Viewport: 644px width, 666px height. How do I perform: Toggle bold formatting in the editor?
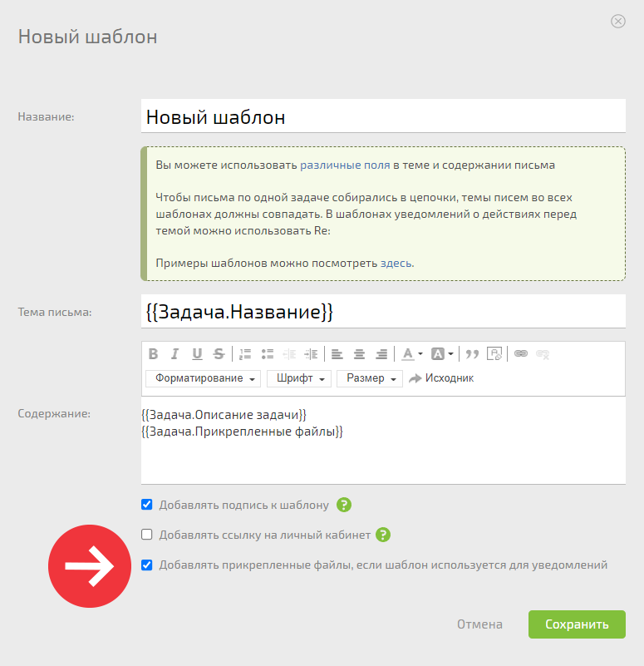153,353
